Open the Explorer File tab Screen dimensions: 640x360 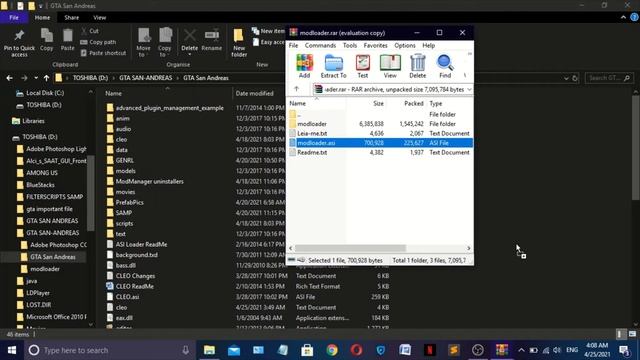(x=14, y=18)
